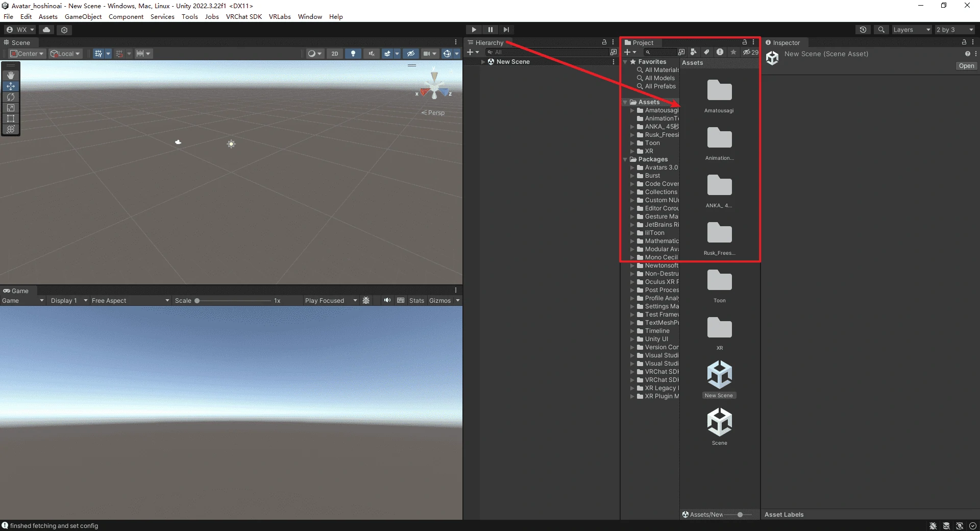Click the Open button in Inspector
Image resolution: width=980 pixels, height=531 pixels.
(x=966, y=66)
